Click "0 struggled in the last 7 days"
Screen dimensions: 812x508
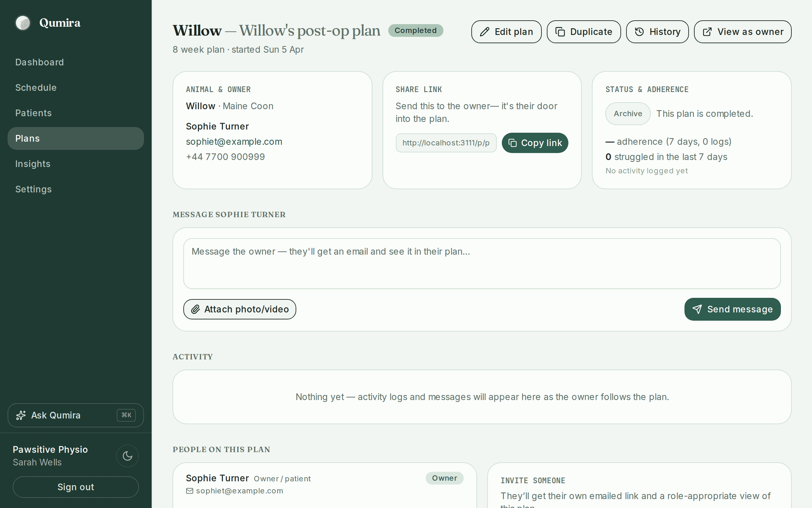(x=666, y=157)
